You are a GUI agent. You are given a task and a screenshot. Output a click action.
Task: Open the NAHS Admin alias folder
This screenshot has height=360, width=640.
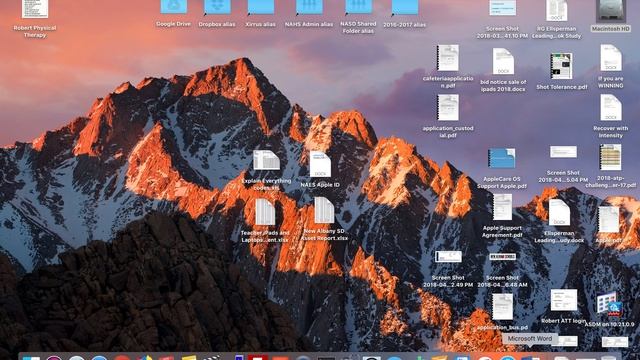(x=309, y=7)
